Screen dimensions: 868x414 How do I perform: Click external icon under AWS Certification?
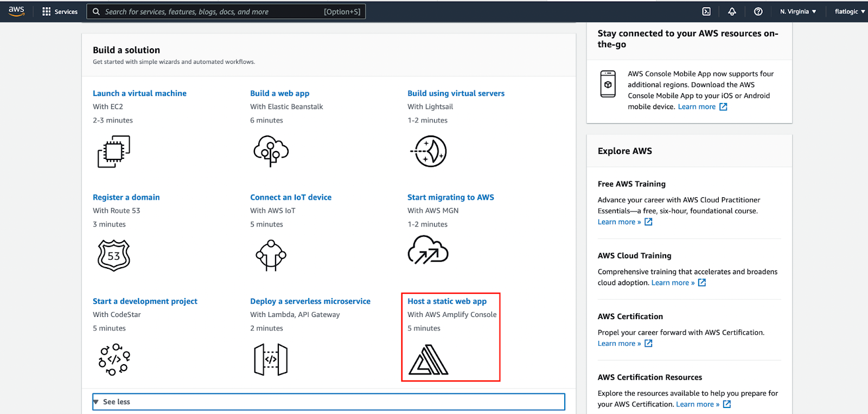point(648,343)
